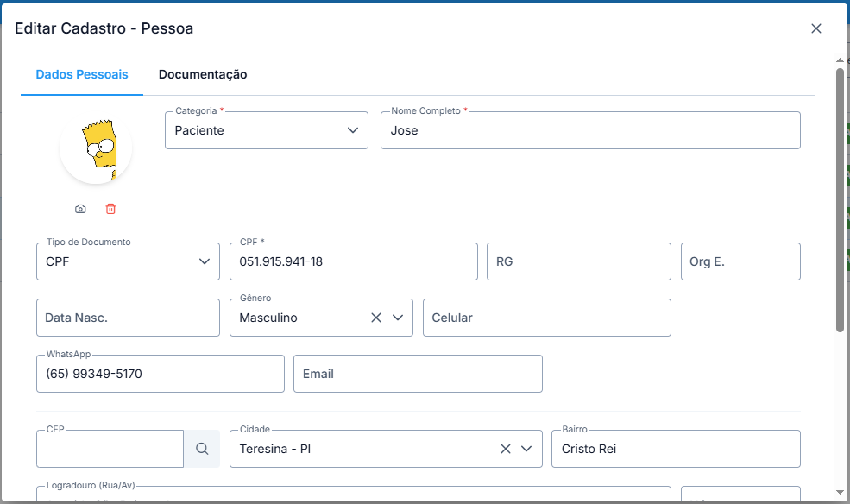Delete profile photo with red trash icon
850x504 pixels.
(x=110, y=209)
